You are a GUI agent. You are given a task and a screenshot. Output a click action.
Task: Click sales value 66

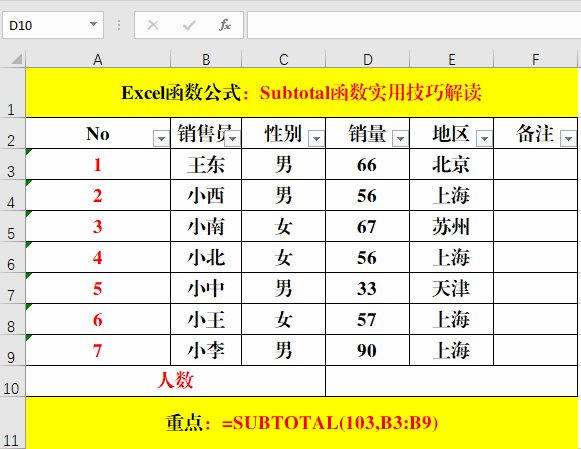368,164
